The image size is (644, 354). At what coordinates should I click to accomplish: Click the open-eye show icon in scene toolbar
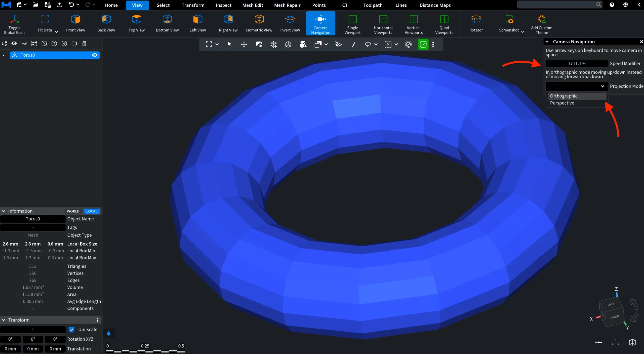click(14, 44)
